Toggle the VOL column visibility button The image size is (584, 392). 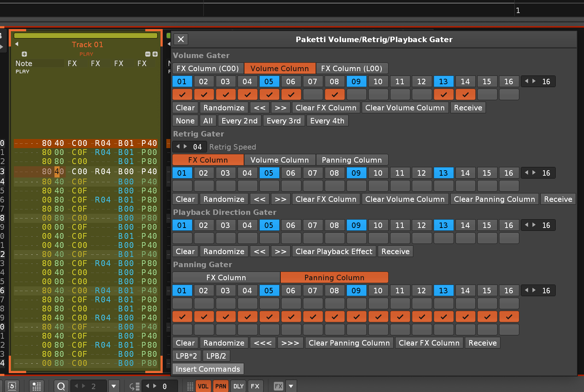click(x=203, y=386)
